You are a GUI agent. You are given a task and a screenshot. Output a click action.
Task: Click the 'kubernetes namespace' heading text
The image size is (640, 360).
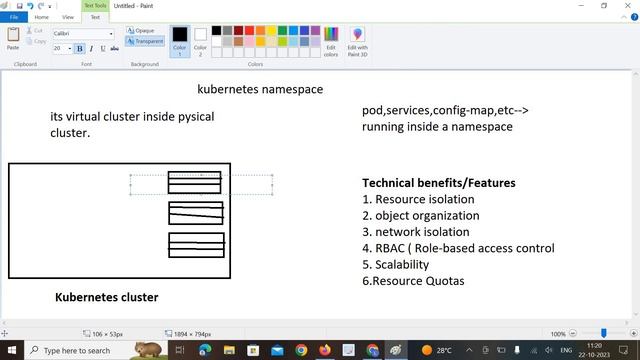pyautogui.click(x=260, y=89)
